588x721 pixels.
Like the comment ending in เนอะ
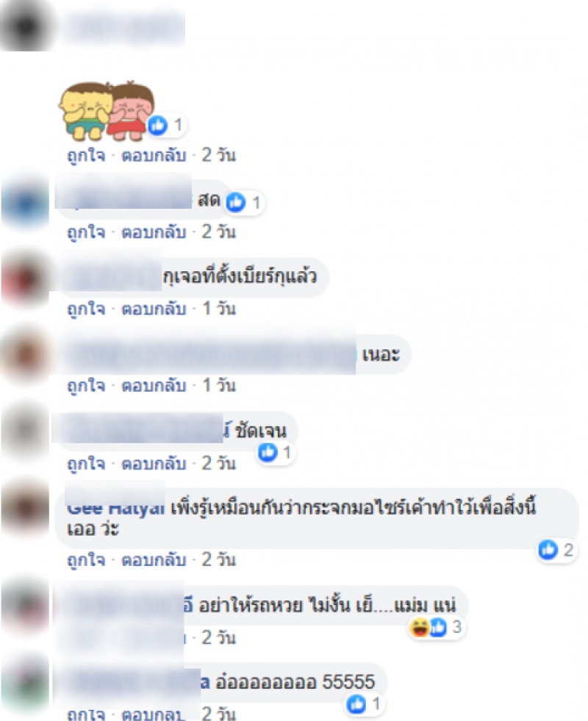(86, 385)
